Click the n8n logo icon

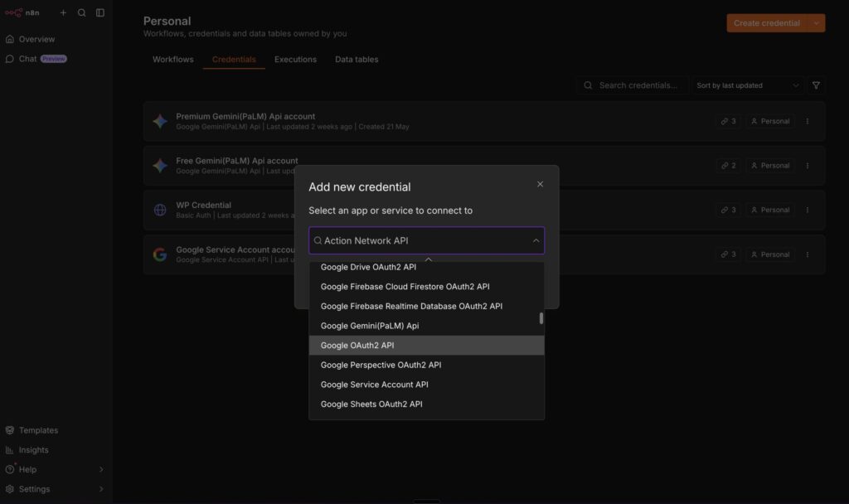click(x=13, y=12)
